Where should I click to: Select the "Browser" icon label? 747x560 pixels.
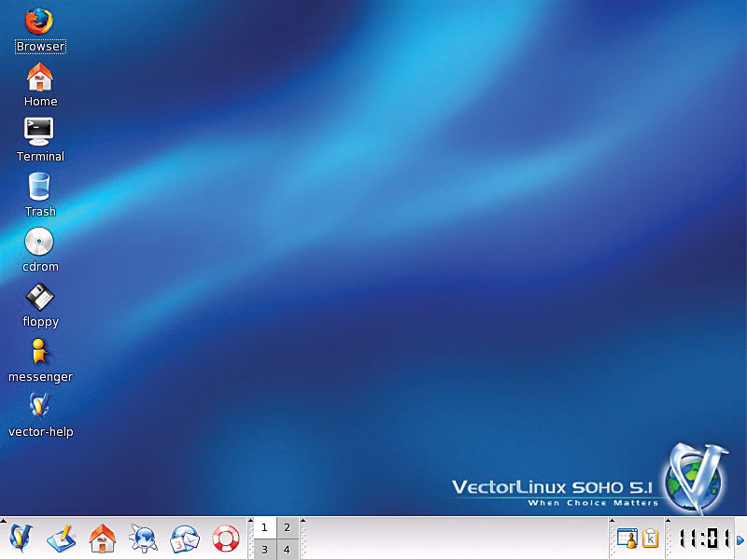40,46
